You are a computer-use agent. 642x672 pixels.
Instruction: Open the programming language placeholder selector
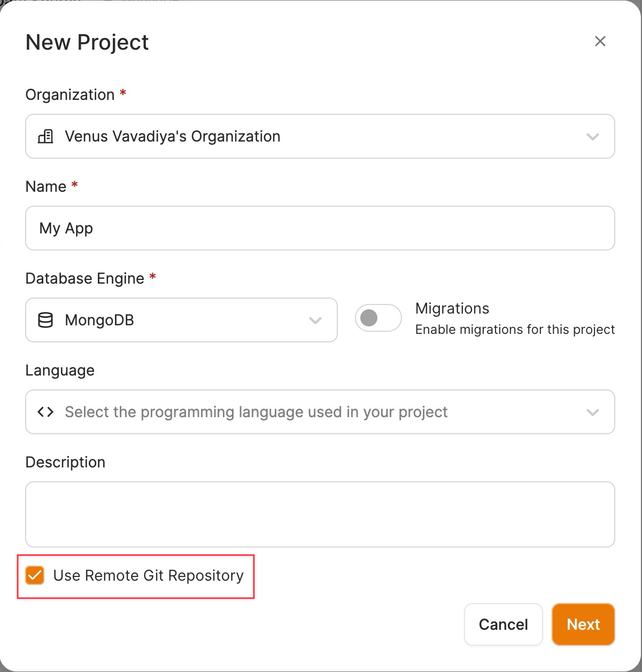(x=320, y=412)
